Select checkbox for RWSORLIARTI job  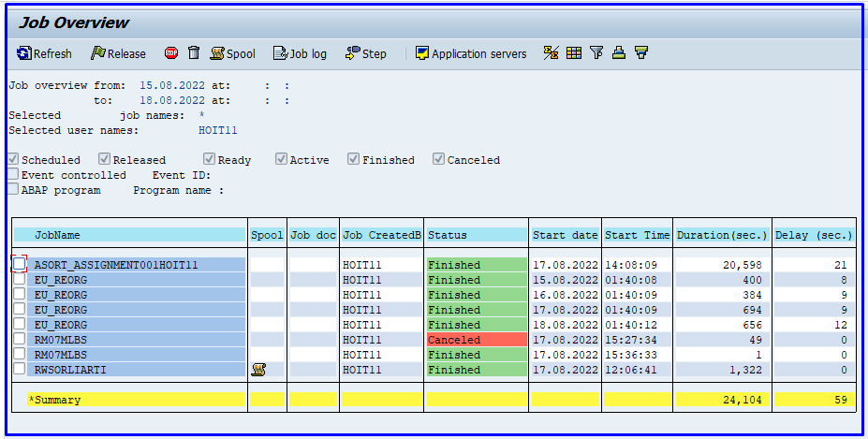(20, 368)
